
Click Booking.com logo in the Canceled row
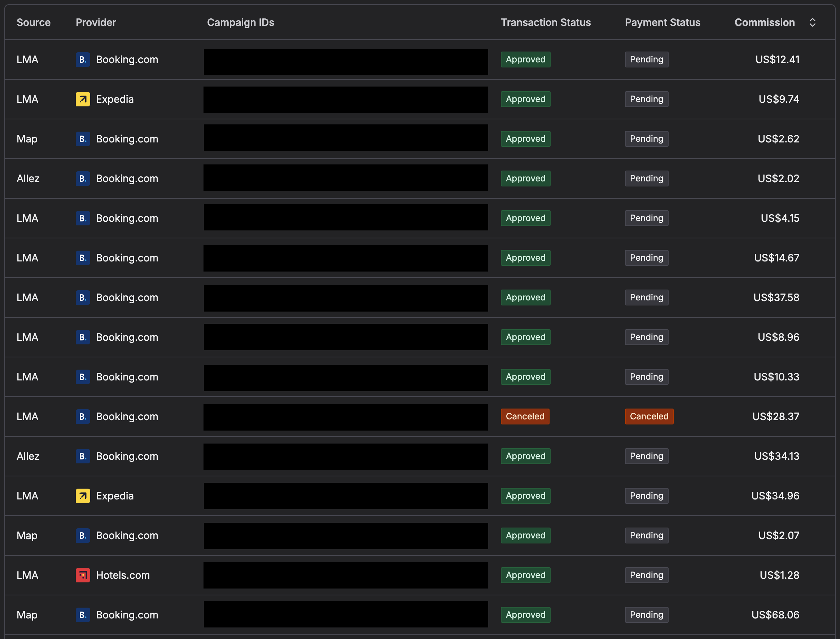[83, 417]
